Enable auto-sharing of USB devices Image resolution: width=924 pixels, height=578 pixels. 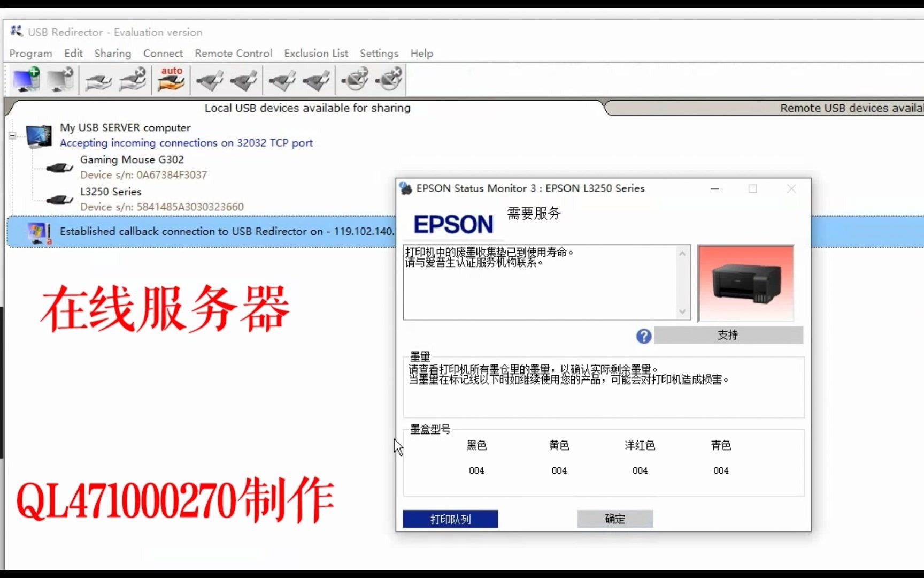(x=170, y=79)
